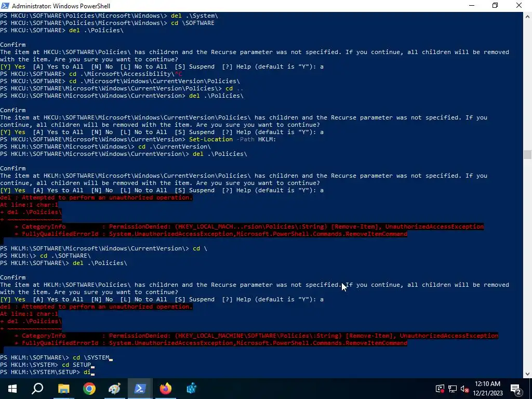This screenshot has width=532, height=399.
Task: Click error text 'HKEY_LOCAL_MACH...rsion\Policies\:String'
Action: (251, 227)
